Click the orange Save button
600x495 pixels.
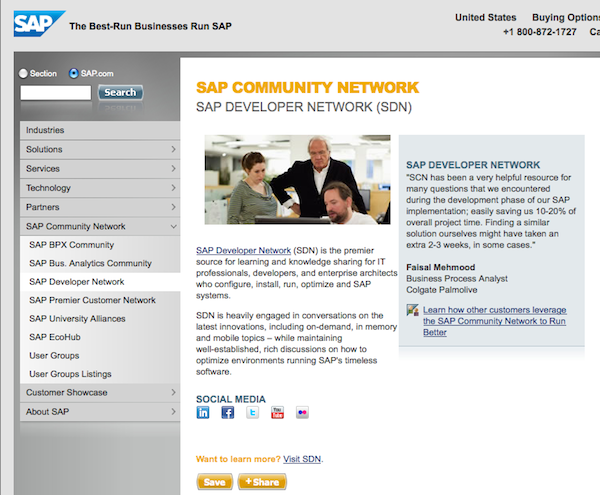[x=215, y=482]
